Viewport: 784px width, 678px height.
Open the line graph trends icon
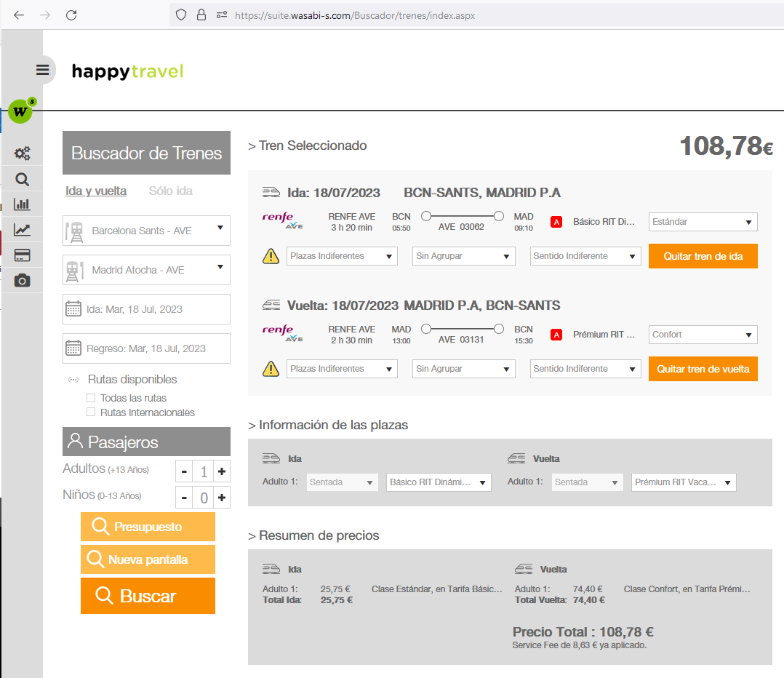tap(23, 230)
